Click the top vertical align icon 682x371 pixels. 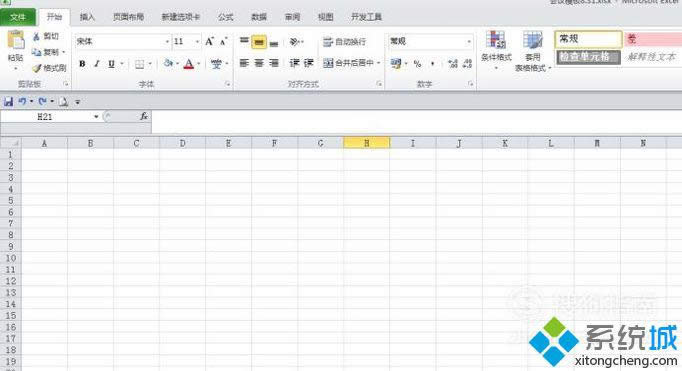coord(244,41)
